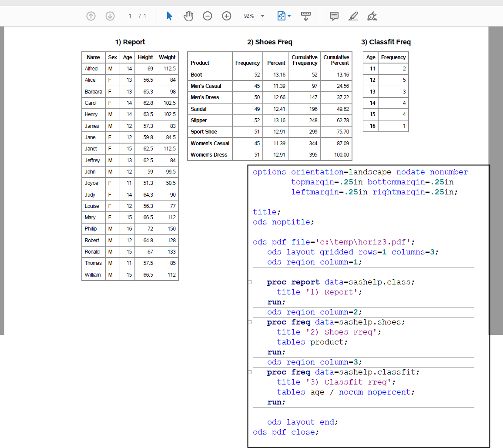Select the Hand panning tool

coord(188,16)
